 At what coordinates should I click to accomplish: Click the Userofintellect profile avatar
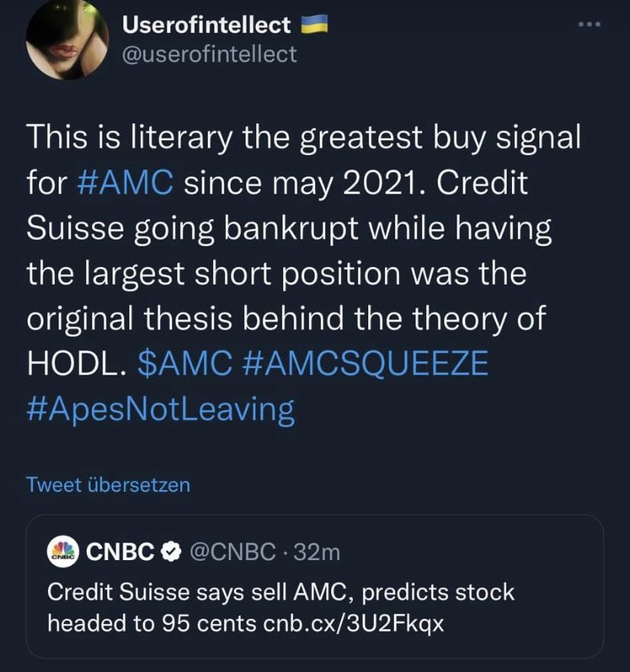[67, 42]
